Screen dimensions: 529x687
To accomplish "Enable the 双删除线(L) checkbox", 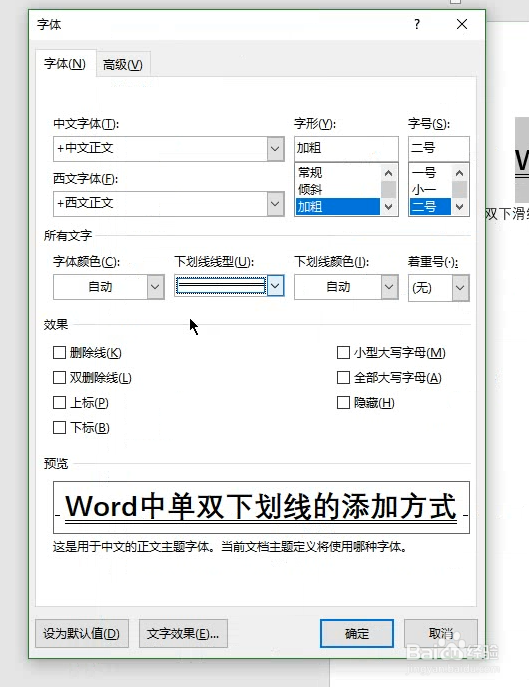I will pyautogui.click(x=59, y=378).
